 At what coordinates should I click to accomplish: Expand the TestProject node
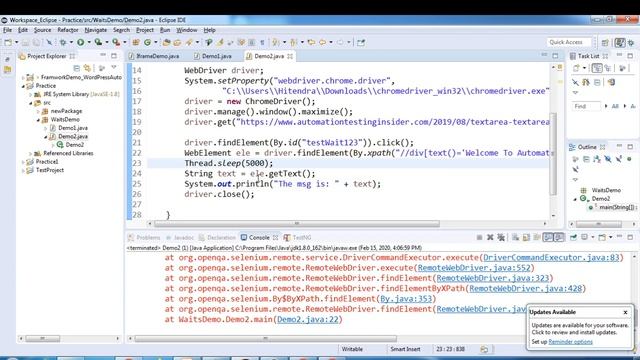tap(23, 170)
